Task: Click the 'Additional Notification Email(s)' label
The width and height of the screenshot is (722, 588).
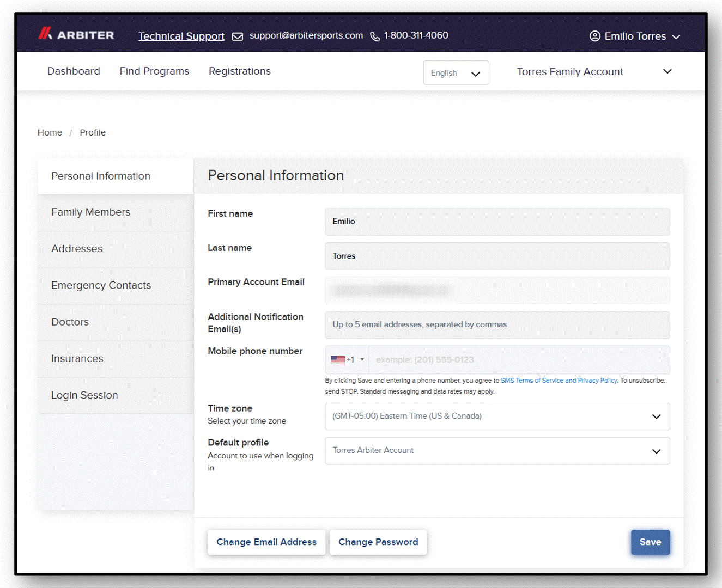Action: click(256, 323)
